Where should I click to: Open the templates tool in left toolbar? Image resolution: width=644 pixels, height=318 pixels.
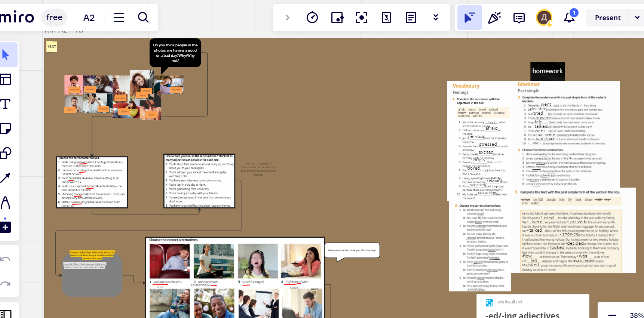(6, 79)
